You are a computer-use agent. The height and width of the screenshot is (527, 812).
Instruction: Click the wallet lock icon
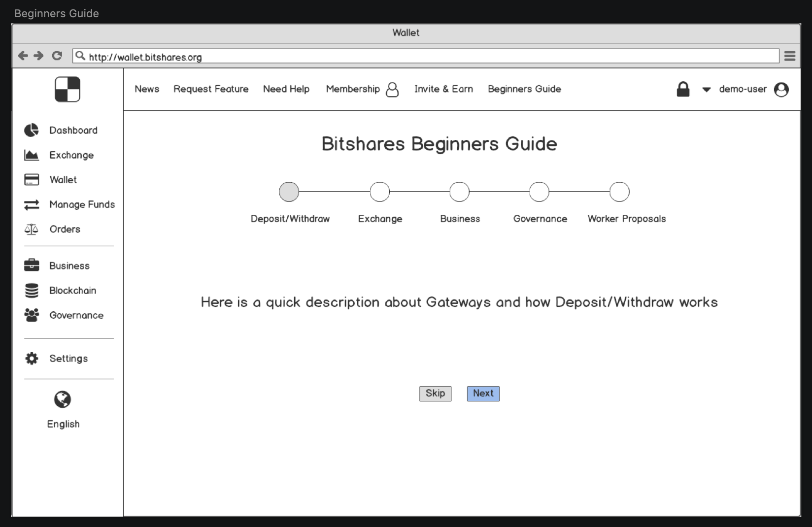[x=683, y=89]
